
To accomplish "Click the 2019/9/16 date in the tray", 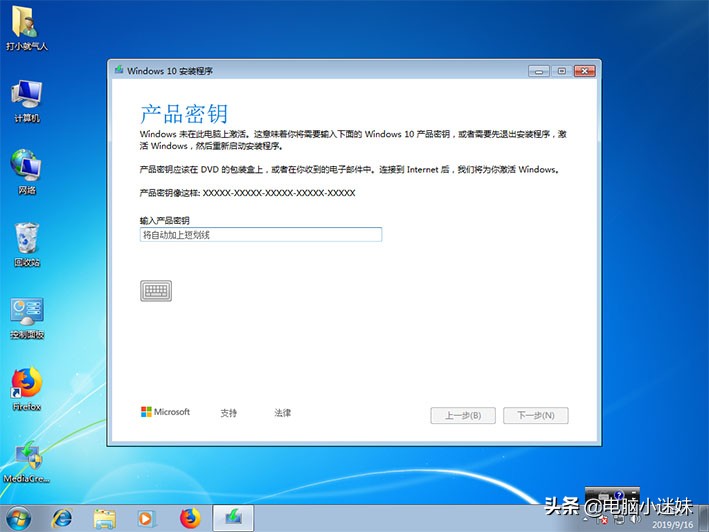I will [672, 525].
